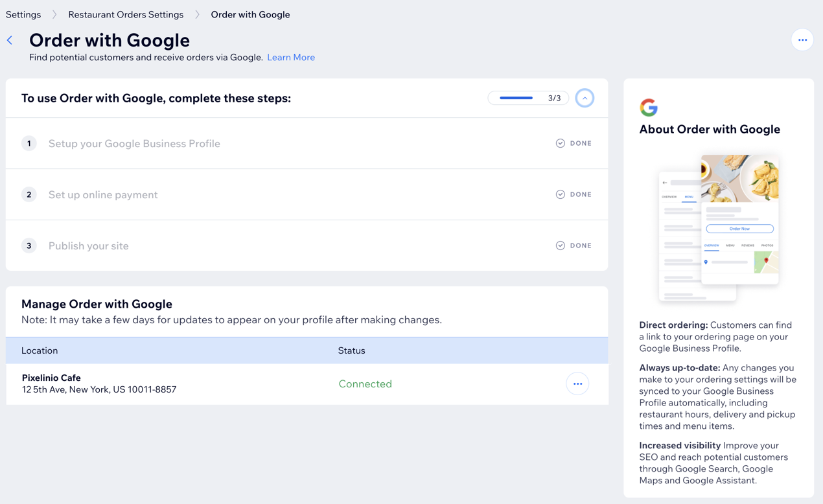Click the Done checkmark for Google Business Profile
The image size is (823, 504).
pos(561,143)
